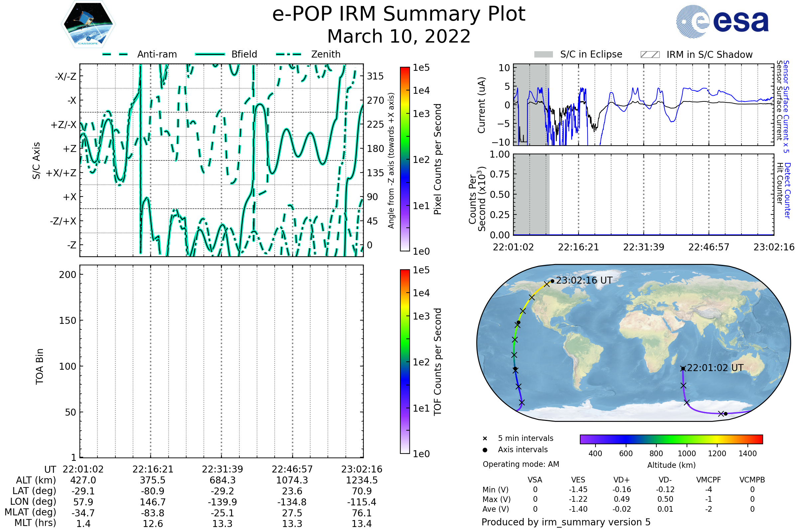Click the 23:02:16 UT map label

(x=584, y=281)
